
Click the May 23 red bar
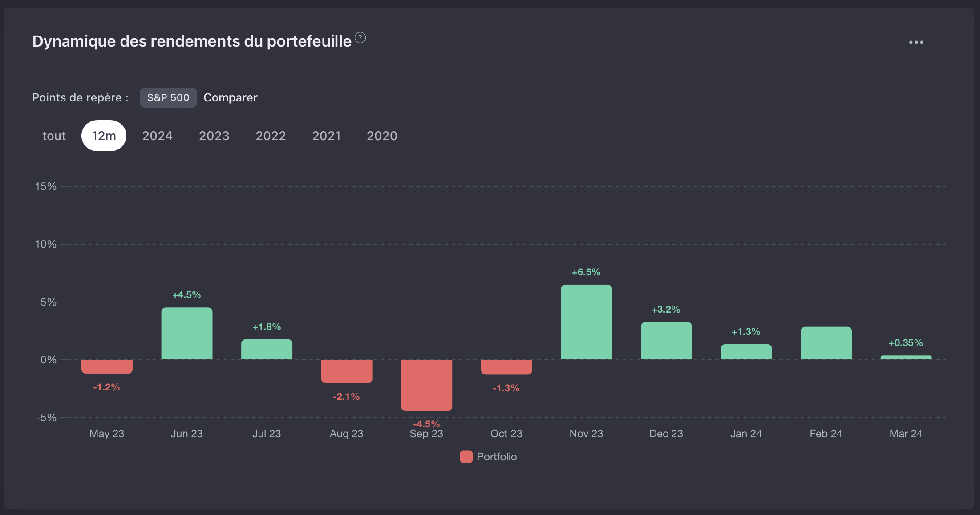pos(107,366)
